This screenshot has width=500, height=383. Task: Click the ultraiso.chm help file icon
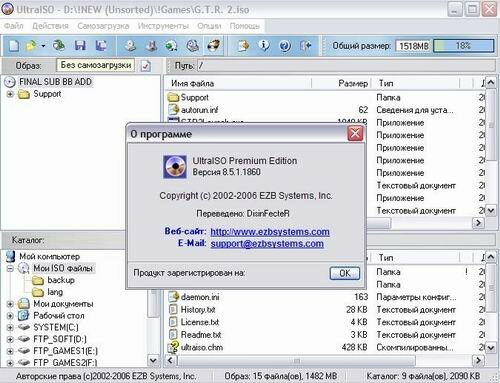click(173, 347)
